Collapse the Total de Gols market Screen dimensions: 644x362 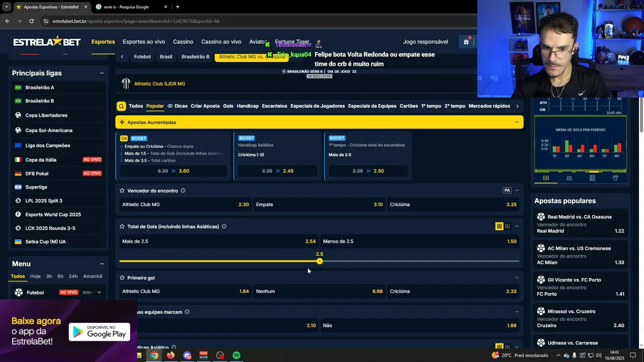click(517, 226)
